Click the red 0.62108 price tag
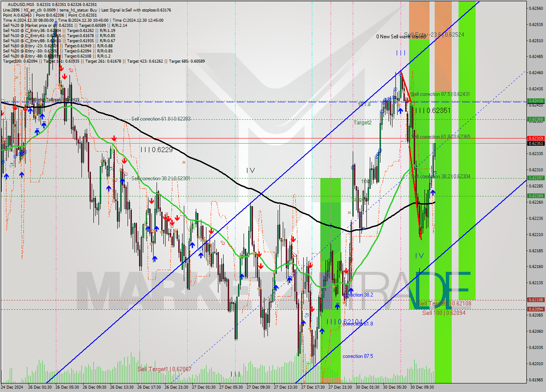The width and height of the screenshot is (546, 392). pos(536,300)
